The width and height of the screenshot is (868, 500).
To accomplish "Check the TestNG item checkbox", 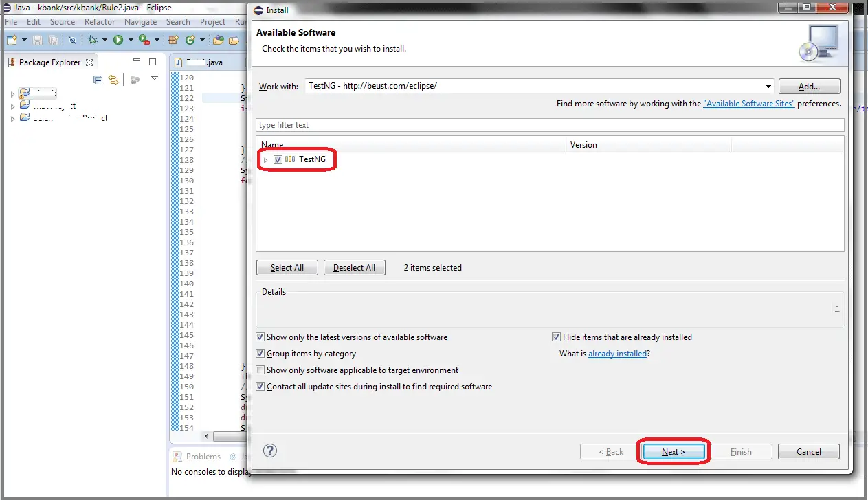I will (278, 159).
